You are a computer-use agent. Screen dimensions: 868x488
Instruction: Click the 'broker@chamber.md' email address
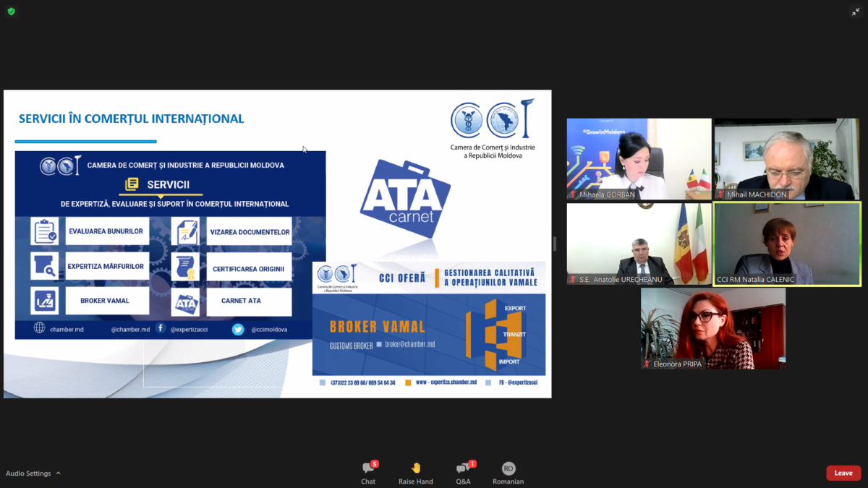(409, 345)
